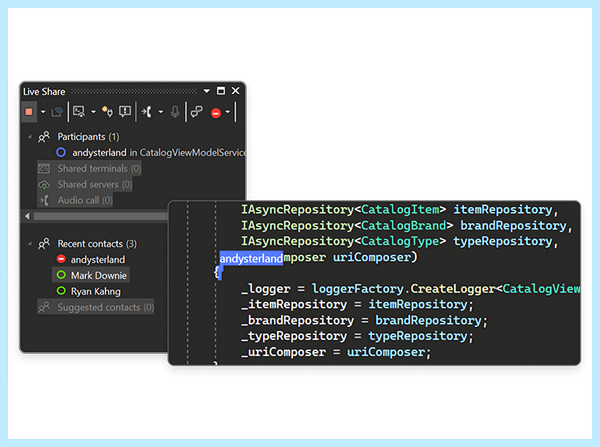Collapse the Participants (1) section
Viewport: 600px width, 447px height.
click(x=30, y=136)
